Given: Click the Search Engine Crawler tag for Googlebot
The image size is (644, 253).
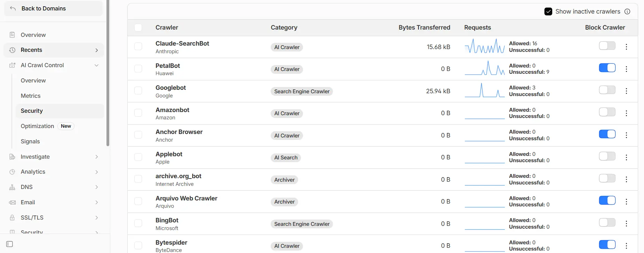Looking at the screenshot, I should point(302,92).
